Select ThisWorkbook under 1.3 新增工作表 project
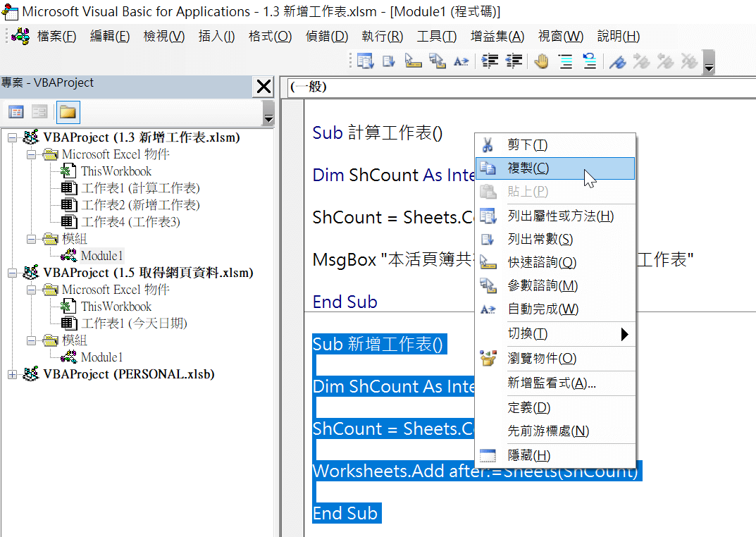Viewport: 756px width, 537px height. pos(116,171)
